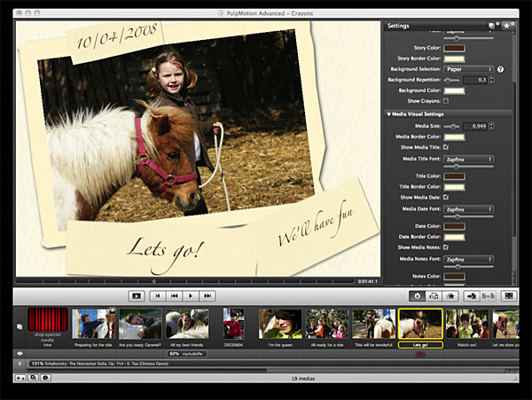Viewport: 532px width, 400px height.
Task: Click the Media Size value field
Action: [475, 126]
